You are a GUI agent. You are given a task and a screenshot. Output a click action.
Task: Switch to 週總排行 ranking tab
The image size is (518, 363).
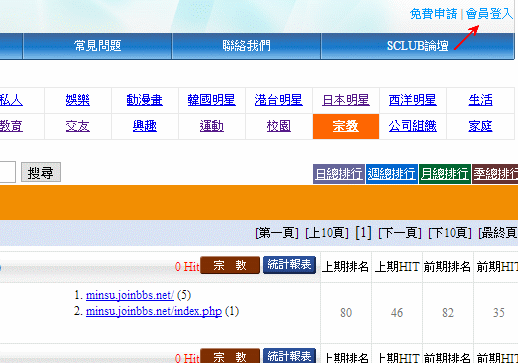point(392,174)
